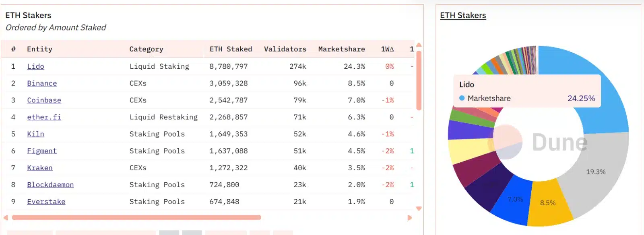The width and height of the screenshot is (644, 235).
Task: Click the scroll right arrow under table
Action: coord(410,218)
